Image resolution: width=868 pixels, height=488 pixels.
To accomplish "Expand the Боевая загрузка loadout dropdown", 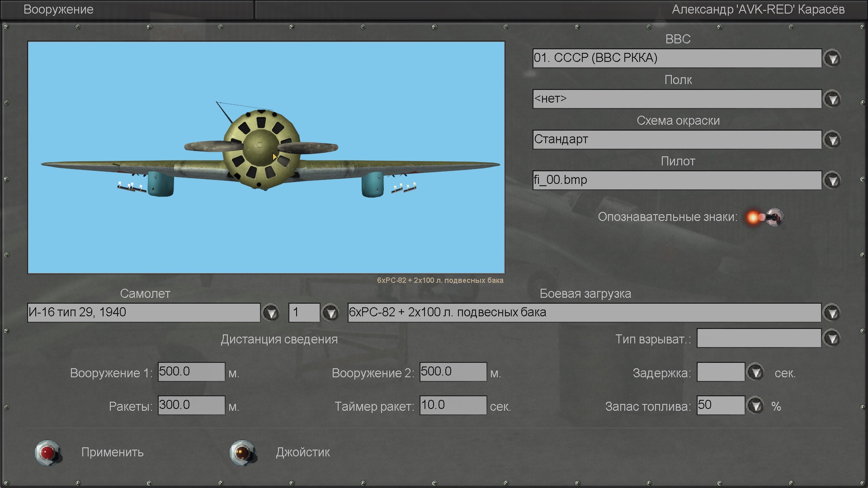I will tap(832, 313).
